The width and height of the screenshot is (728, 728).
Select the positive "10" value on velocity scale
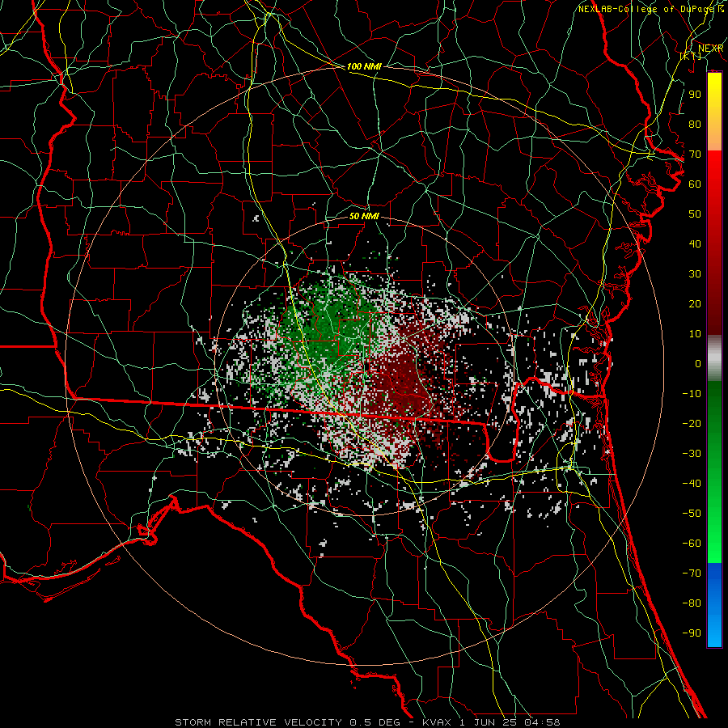(695, 334)
